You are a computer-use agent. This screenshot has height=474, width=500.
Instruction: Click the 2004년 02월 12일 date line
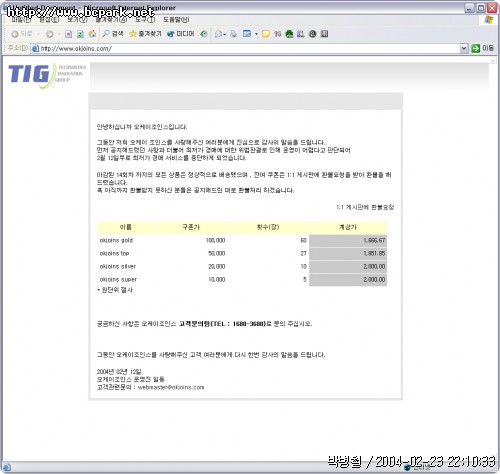pyautogui.click(x=119, y=372)
